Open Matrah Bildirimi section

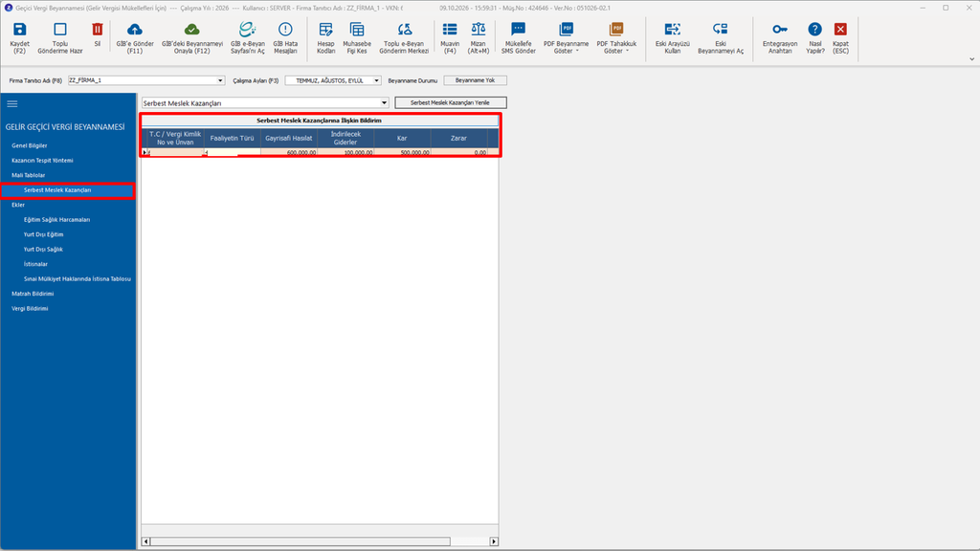[x=33, y=294]
